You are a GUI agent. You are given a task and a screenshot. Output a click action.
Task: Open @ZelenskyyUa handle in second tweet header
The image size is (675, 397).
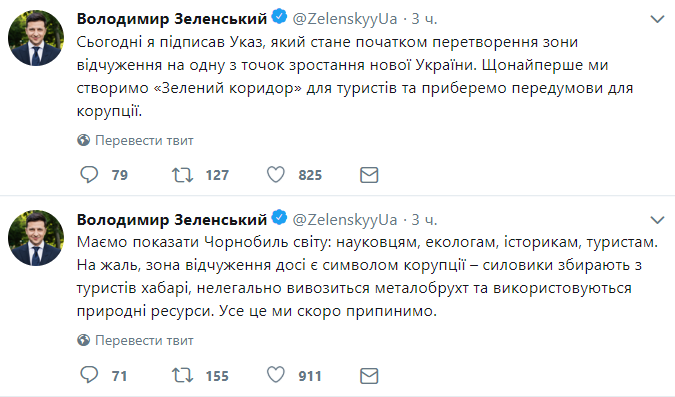coord(344,220)
